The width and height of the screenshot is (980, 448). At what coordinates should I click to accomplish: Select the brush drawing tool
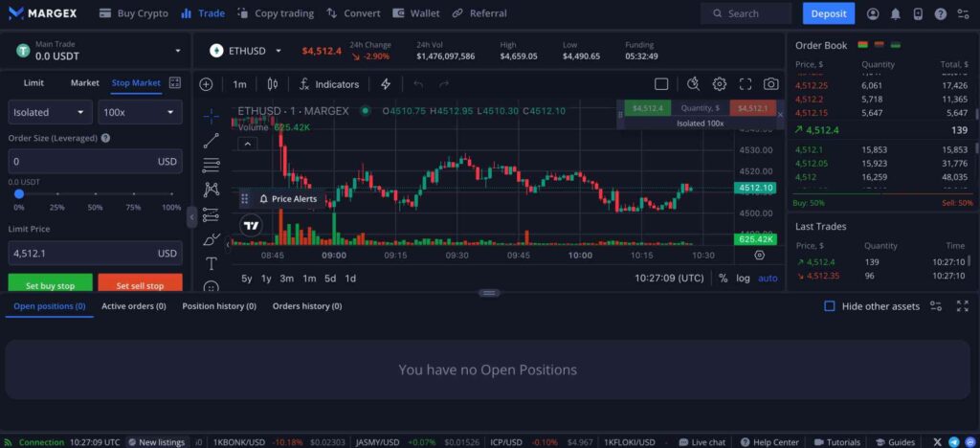tap(212, 239)
